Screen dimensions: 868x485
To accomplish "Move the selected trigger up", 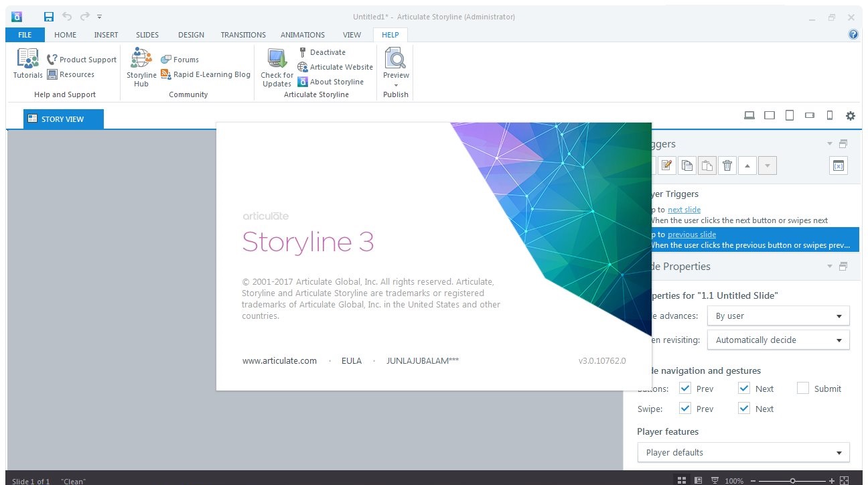I will pos(748,165).
